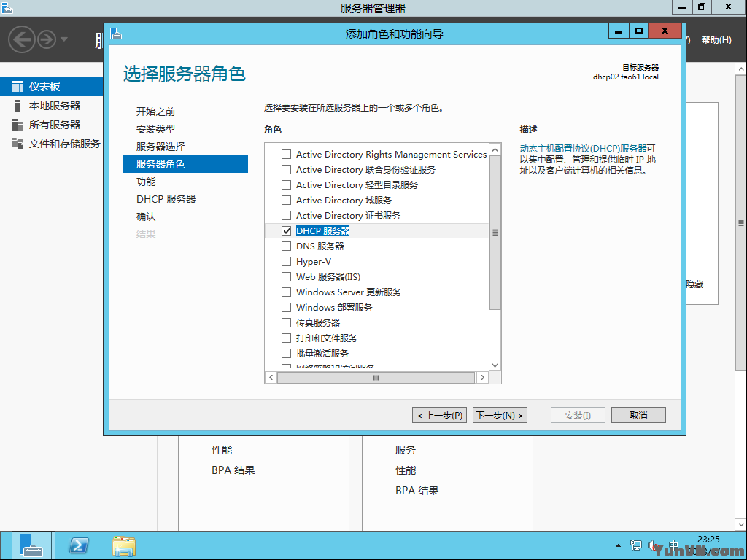747x560 pixels.
Task: Check Web 服务器(IIS) role
Action: coord(286,276)
